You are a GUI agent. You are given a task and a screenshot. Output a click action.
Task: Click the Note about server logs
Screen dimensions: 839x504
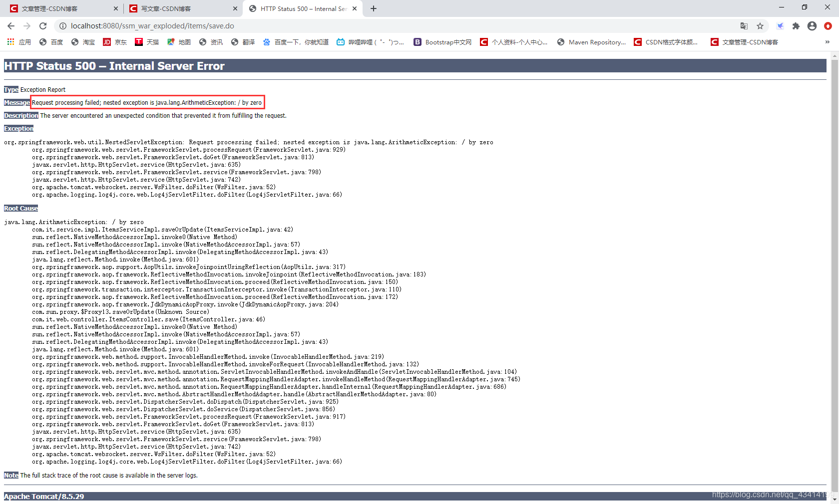coord(101,476)
